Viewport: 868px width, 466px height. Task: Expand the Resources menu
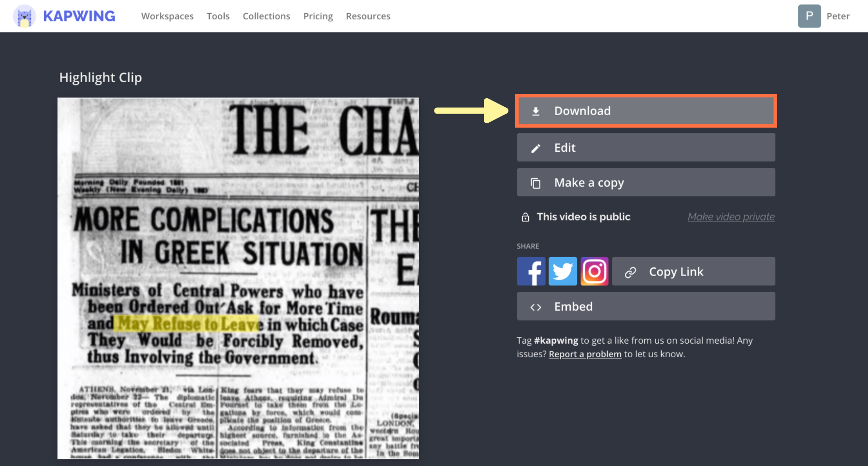[368, 16]
